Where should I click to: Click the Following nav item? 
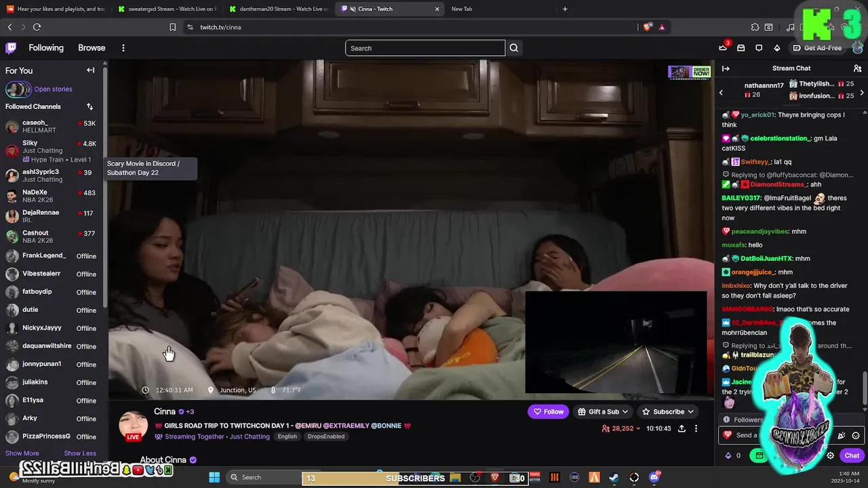pos(46,48)
